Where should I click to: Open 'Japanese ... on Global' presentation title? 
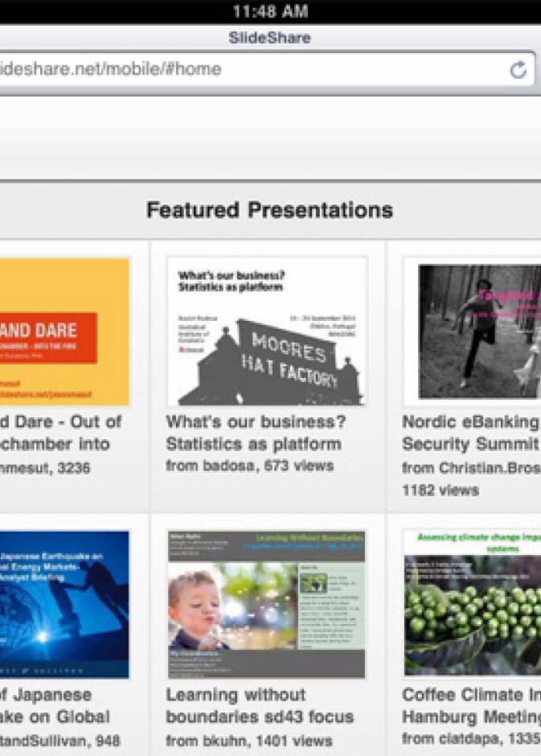pyautogui.click(x=55, y=705)
